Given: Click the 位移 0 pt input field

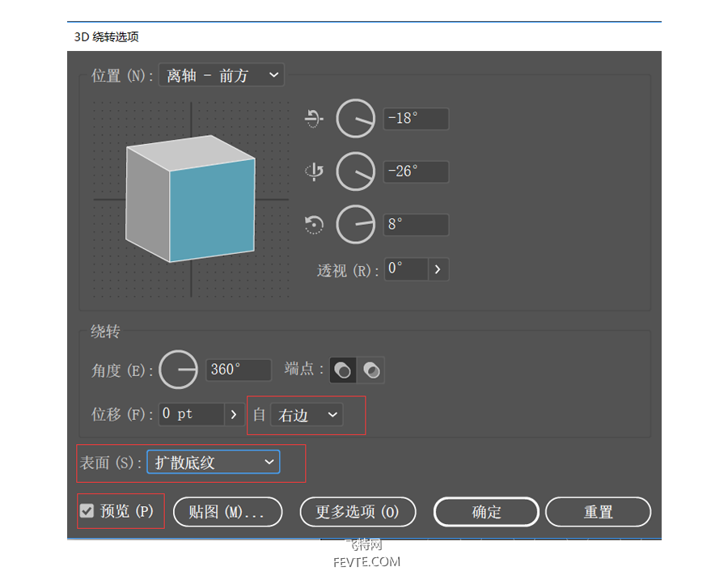Looking at the screenshot, I should [x=192, y=415].
